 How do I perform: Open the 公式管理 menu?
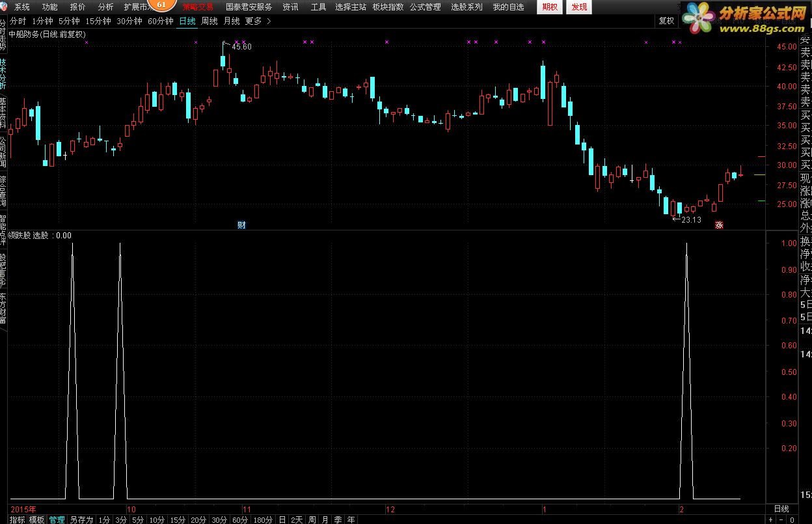[x=425, y=7]
